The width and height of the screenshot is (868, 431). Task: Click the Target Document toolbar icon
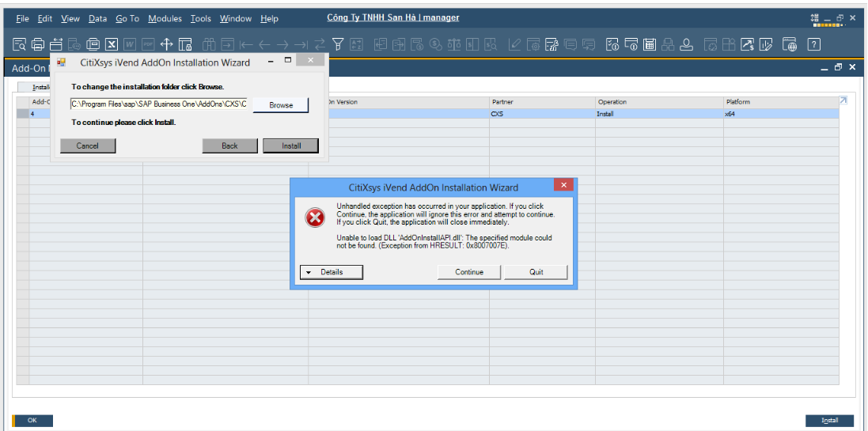point(399,44)
